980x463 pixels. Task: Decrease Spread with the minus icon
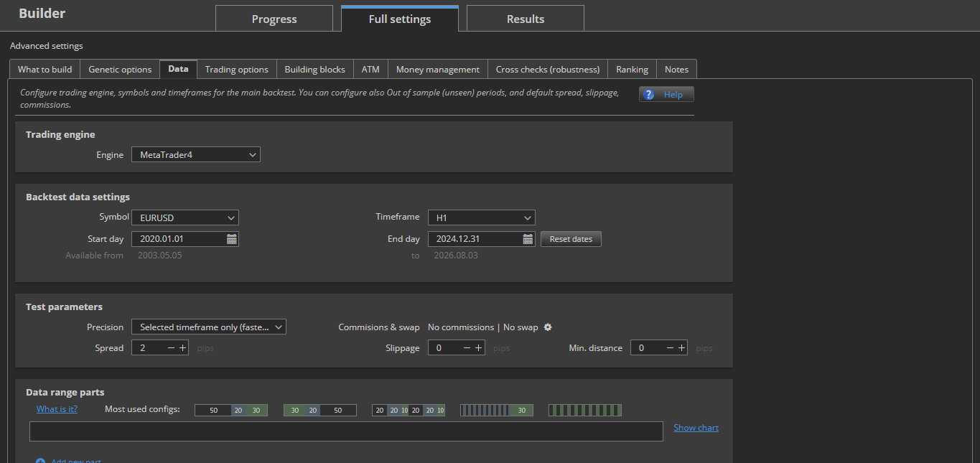pyautogui.click(x=171, y=348)
